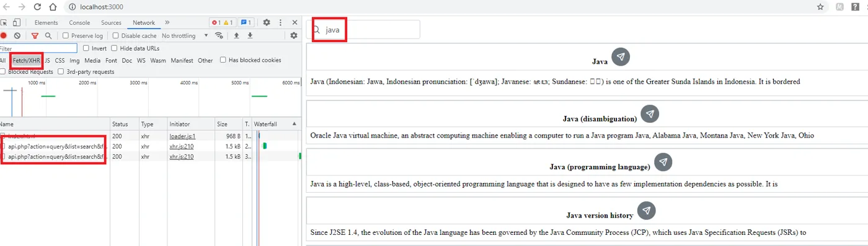Enable the Preserve log checkbox

tap(66, 36)
